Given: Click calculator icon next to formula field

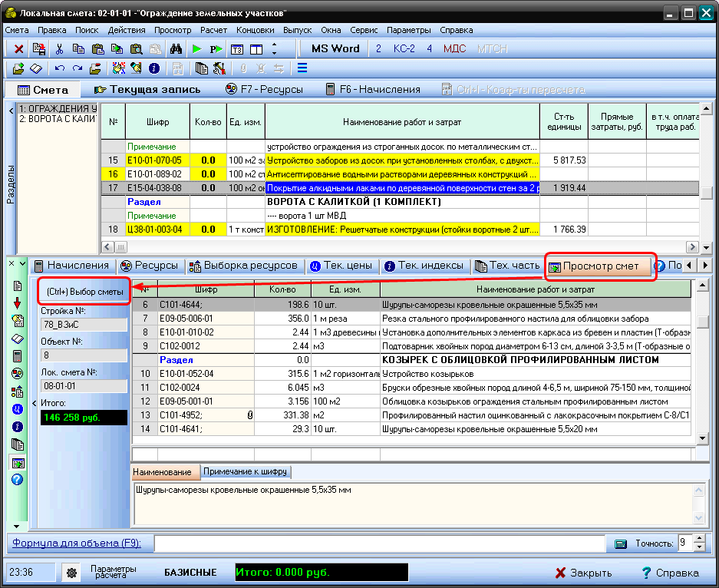Looking at the screenshot, I should coord(622,543).
